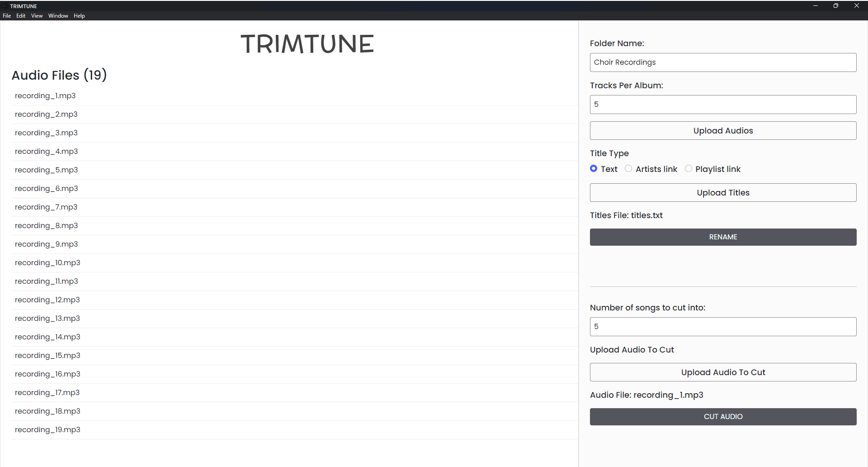
Task: Click the Tracks Per Album field
Action: pos(723,105)
